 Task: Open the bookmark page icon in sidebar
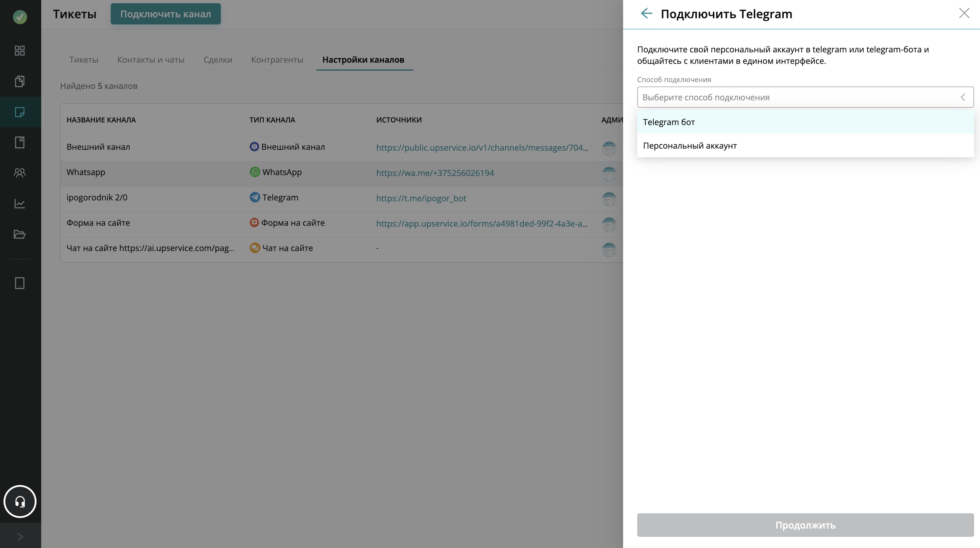(x=20, y=142)
